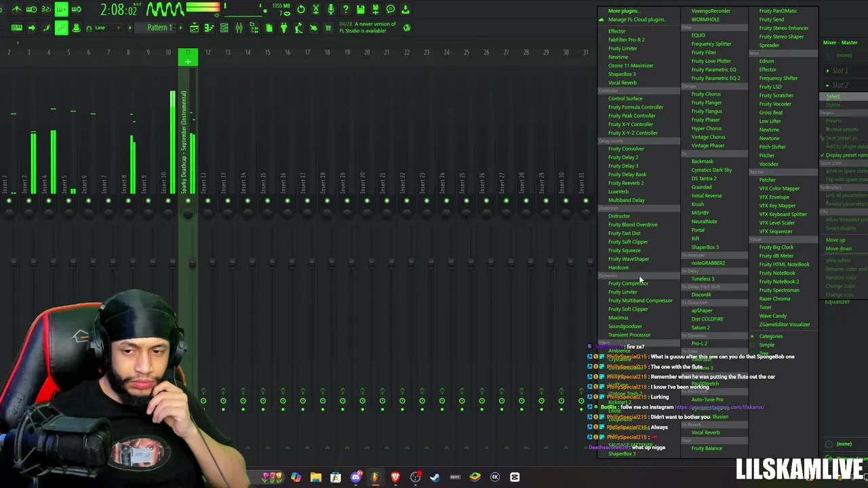Open Brave browser from taskbar
Viewport: 868px width, 488px height.
point(395,477)
